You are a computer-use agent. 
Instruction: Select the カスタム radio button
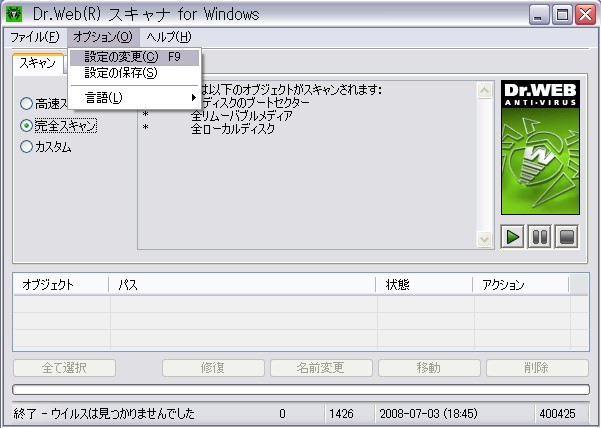(26, 147)
